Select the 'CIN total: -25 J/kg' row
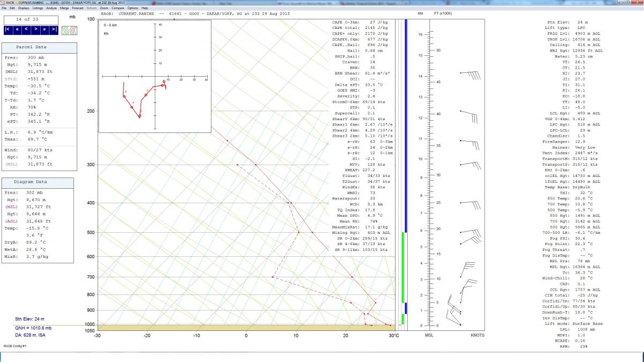This screenshot has height=362, width=644. coord(569,295)
